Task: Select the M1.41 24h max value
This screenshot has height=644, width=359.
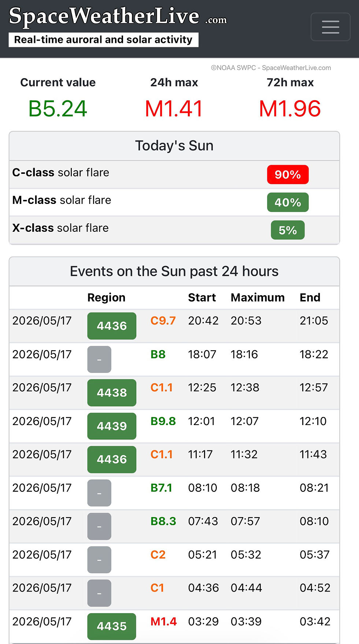Action: pyautogui.click(x=174, y=109)
